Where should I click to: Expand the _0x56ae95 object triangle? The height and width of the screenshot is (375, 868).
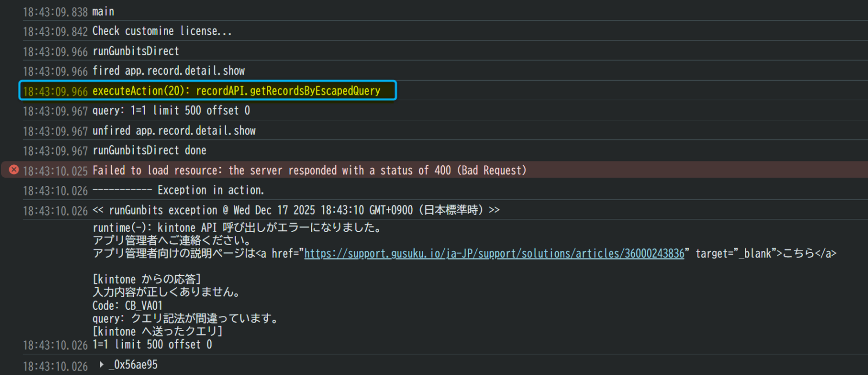pos(101,365)
